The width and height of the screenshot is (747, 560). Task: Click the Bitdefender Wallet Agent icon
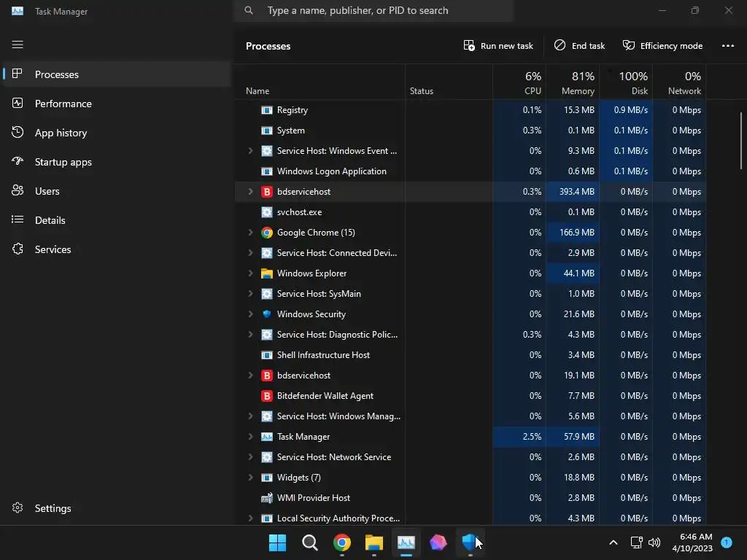(x=267, y=396)
